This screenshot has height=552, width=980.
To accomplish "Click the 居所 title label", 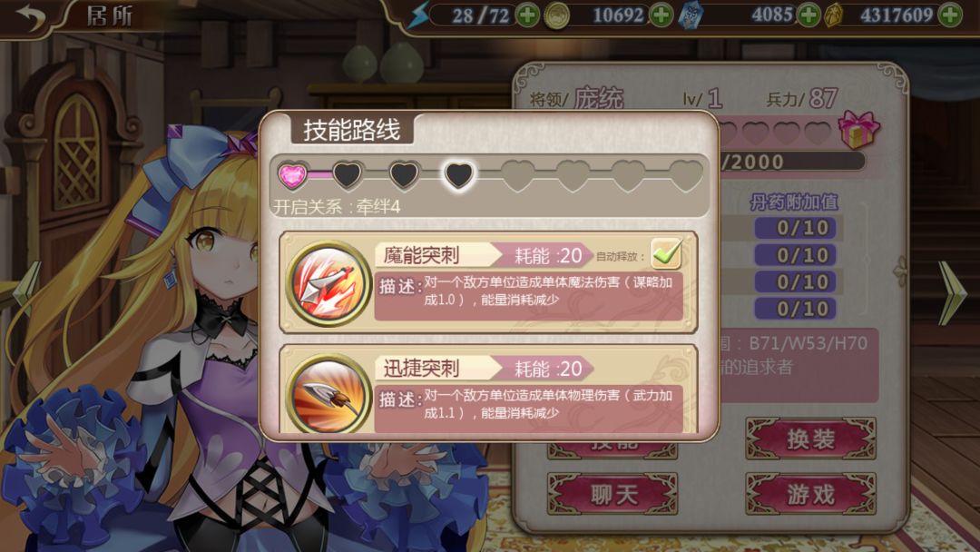I will tap(110, 16).
